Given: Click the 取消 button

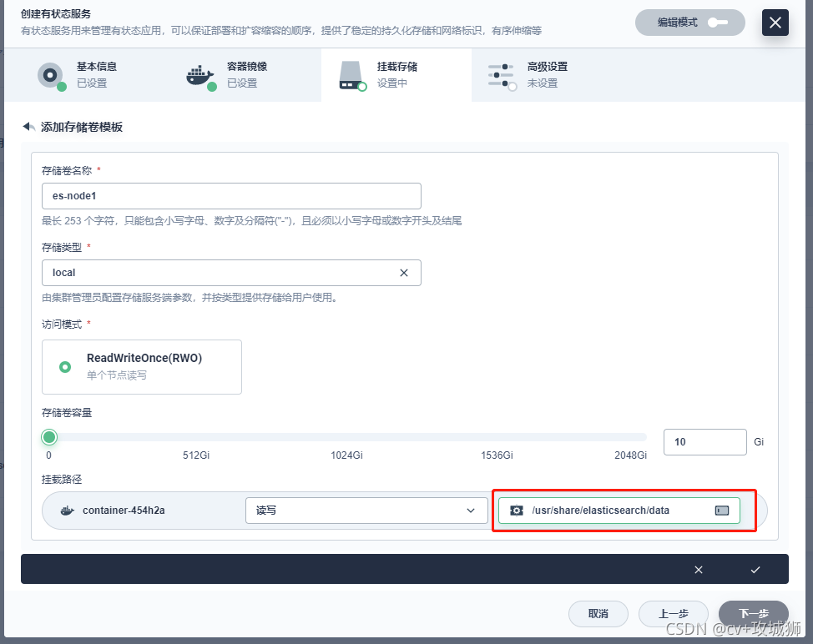Looking at the screenshot, I should (598, 613).
